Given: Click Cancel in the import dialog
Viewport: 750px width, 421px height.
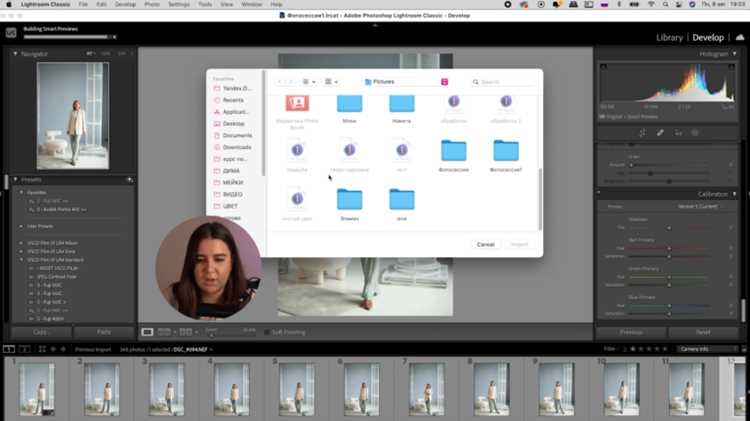Looking at the screenshot, I should [x=485, y=244].
